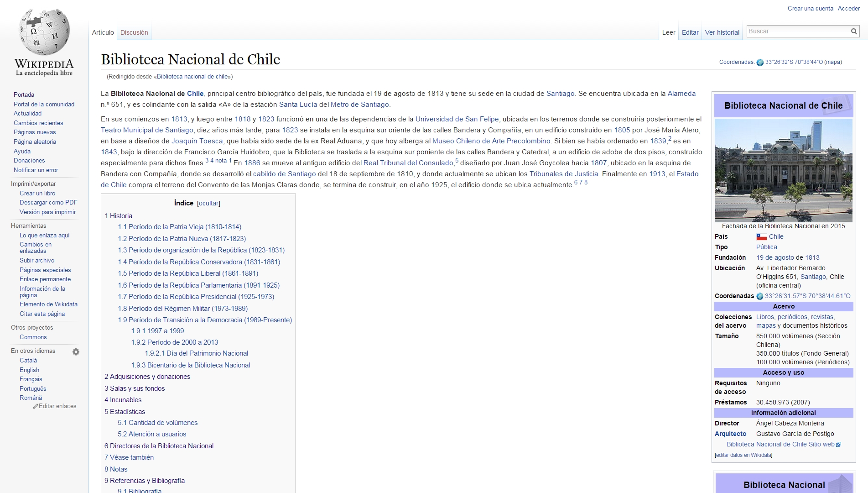
Task: Jump to section 1 Historia in index
Action: [118, 216]
